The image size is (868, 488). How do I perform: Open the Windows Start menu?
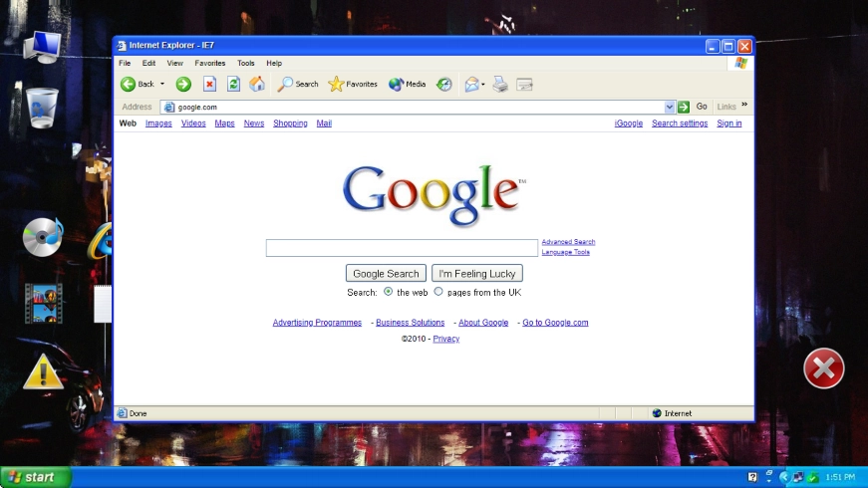coord(36,477)
